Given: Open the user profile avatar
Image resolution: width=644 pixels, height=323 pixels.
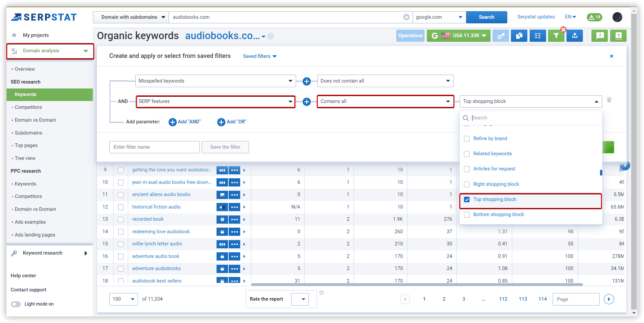Looking at the screenshot, I should [x=617, y=17].
